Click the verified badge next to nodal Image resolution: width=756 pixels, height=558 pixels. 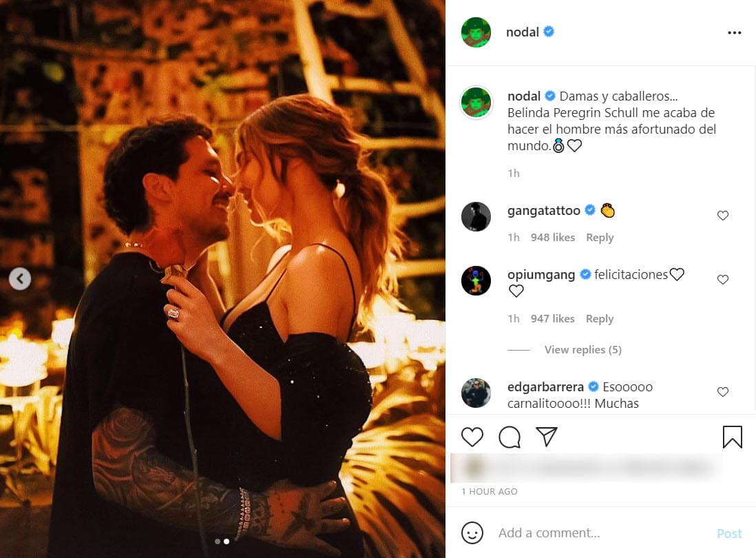click(x=547, y=32)
